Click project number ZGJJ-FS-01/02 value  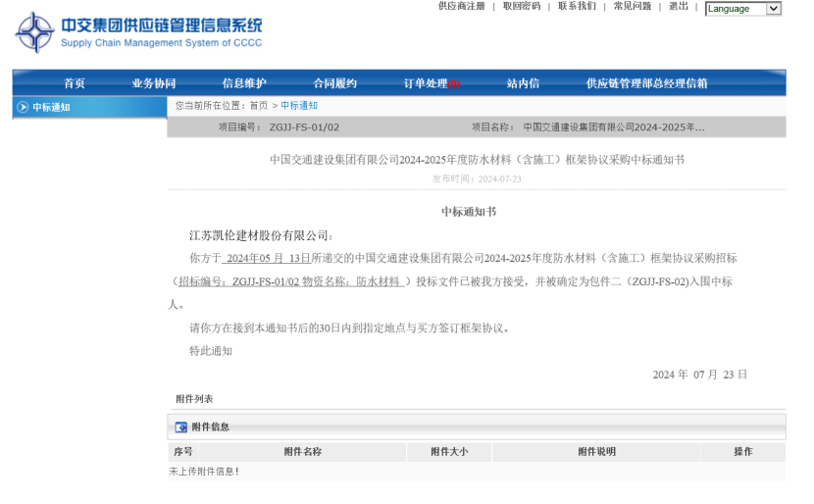point(304,127)
